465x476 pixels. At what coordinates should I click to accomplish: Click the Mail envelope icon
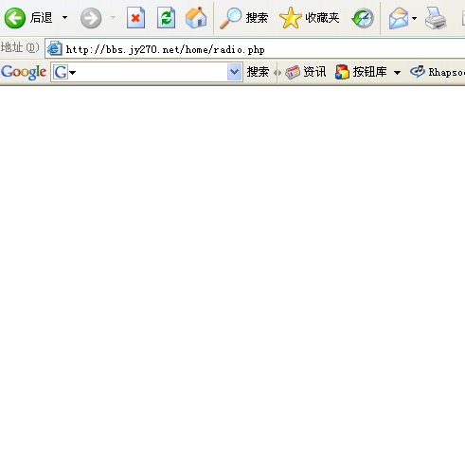click(x=399, y=18)
